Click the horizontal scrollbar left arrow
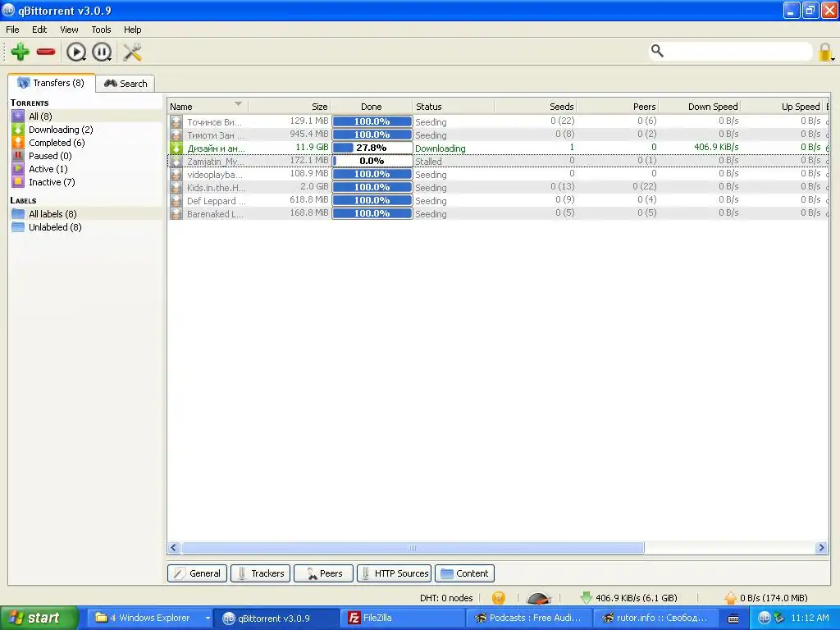Image resolution: width=840 pixels, height=630 pixels. pyautogui.click(x=174, y=547)
